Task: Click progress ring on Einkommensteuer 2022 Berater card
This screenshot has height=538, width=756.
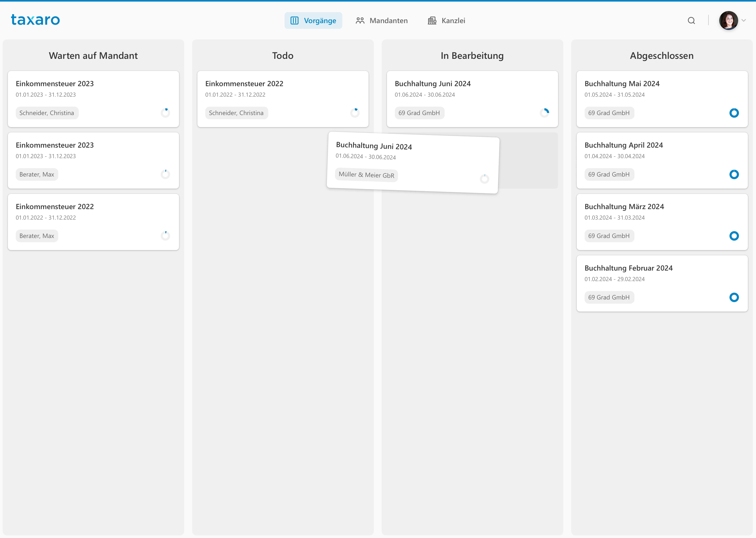Action: tap(165, 236)
